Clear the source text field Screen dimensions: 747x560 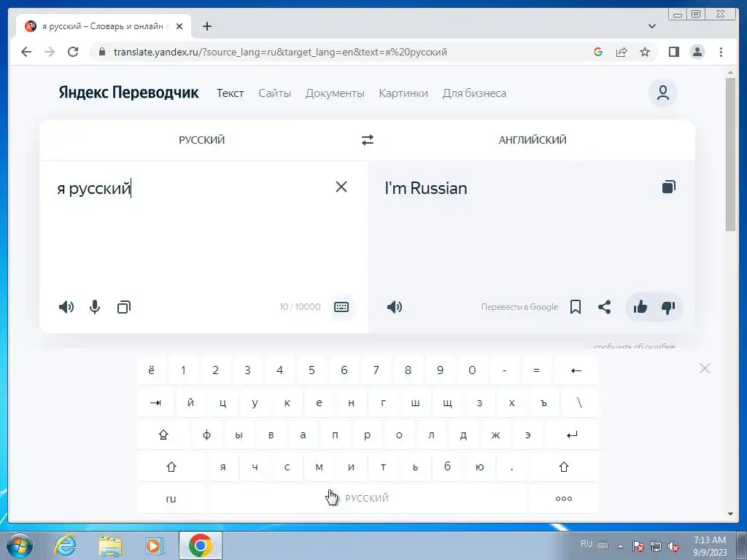tap(341, 187)
